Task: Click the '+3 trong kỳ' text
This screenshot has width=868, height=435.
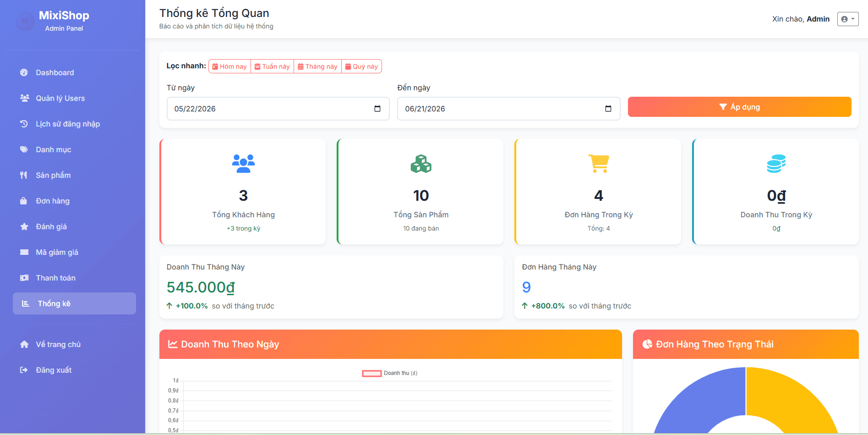Action: point(243,228)
